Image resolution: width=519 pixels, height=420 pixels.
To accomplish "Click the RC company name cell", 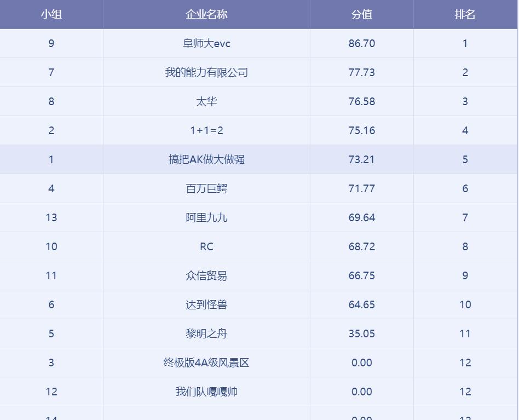I will 206,246.
